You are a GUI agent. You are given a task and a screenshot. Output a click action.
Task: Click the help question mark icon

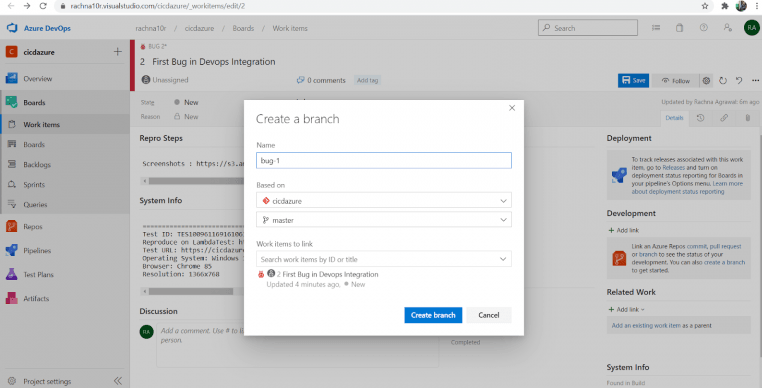703,28
